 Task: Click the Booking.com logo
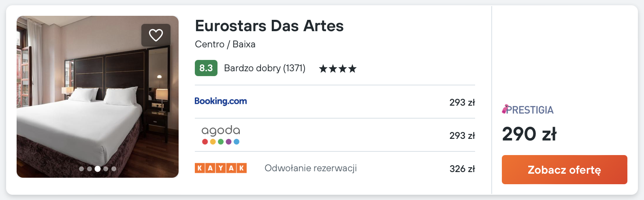pos(221,101)
